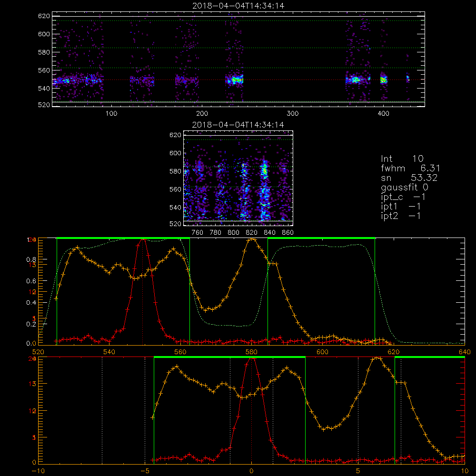Click y-axis label 540 on top spectrogram
This screenshot has height=476, width=476.
coord(44,89)
